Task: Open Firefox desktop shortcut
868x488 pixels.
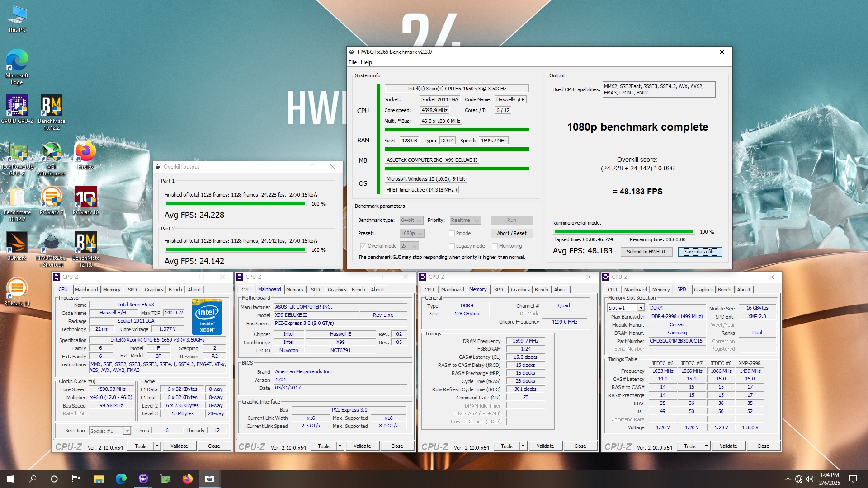Action: pyautogui.click(x=86, y=155)
